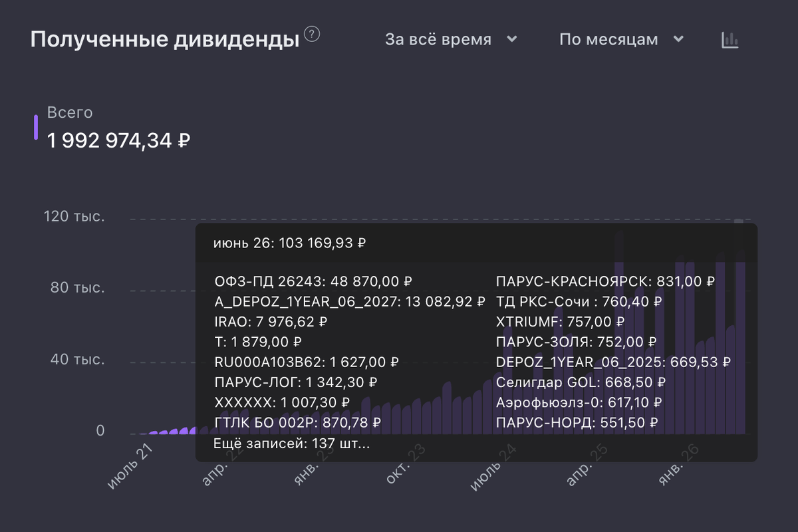This screenshot has height=532, width=798.
Task: Click the ПАРУС-ЛОГ entry
Action: 296,382
